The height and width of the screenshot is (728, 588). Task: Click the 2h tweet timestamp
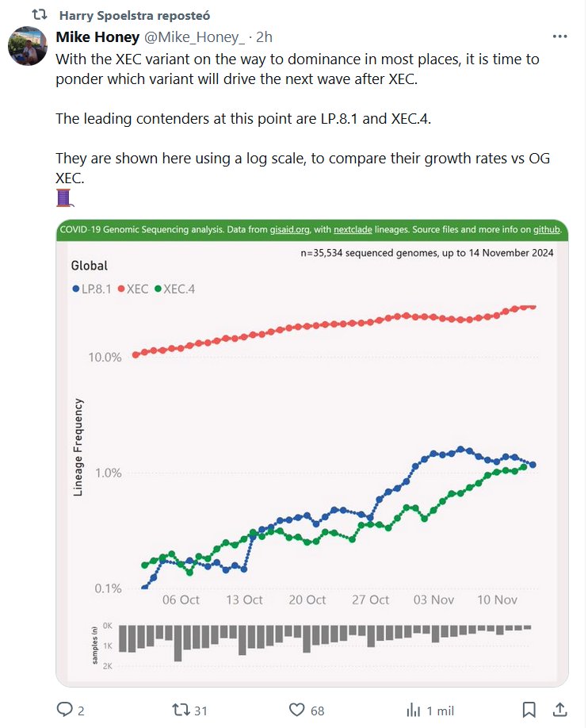click(x=265, y=37)
